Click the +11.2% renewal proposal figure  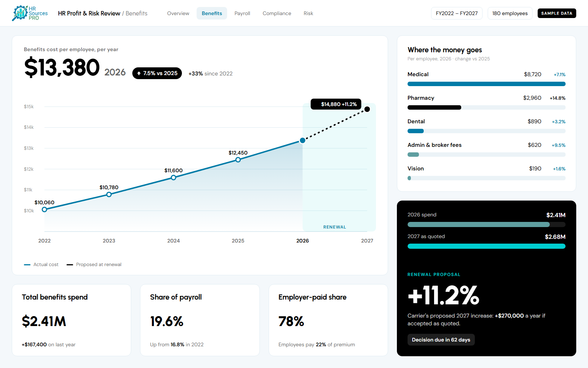pyautogui.click(x=444, y=295)
